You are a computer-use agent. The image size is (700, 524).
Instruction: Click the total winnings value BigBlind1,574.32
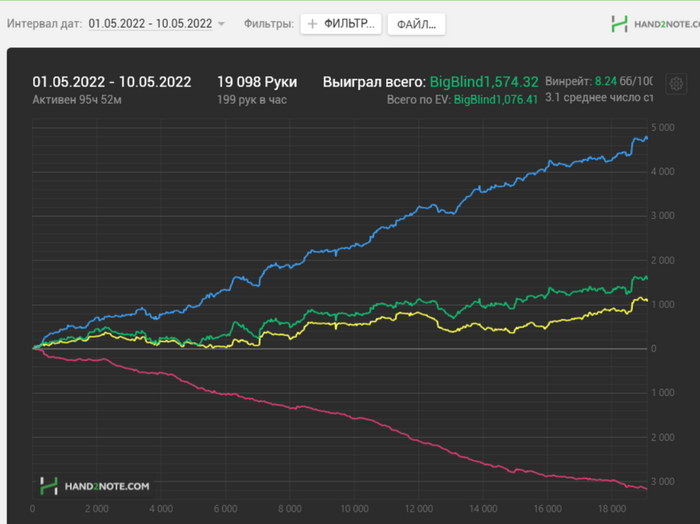(x=484, y=82)
